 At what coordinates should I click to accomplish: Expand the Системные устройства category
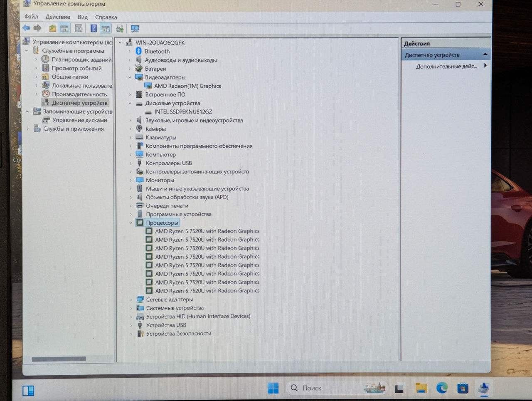click(131, 308)
